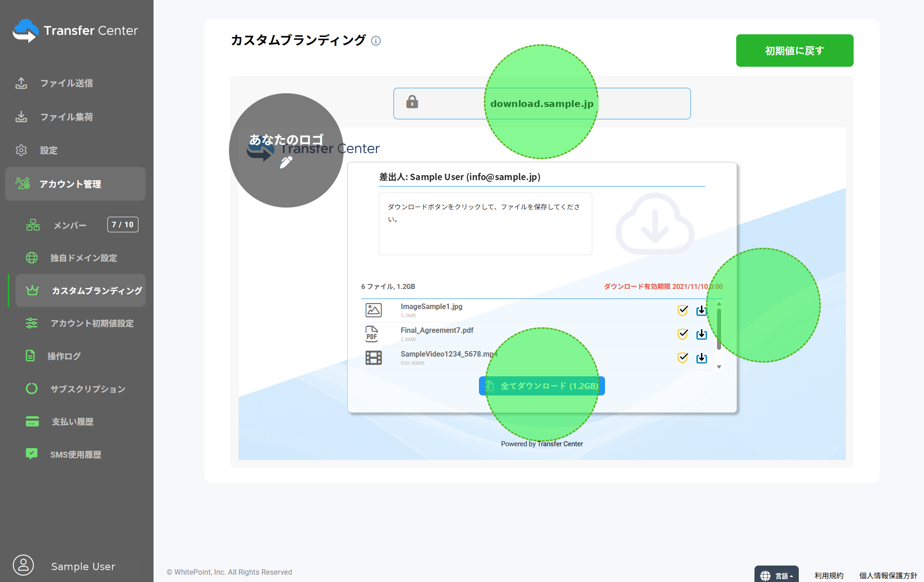The height and width of the screenshot is (582, 924).
Task: Toggle checkmark shield for SampleVideo1234_5678.mp4
Action: (x=683, y=358)
